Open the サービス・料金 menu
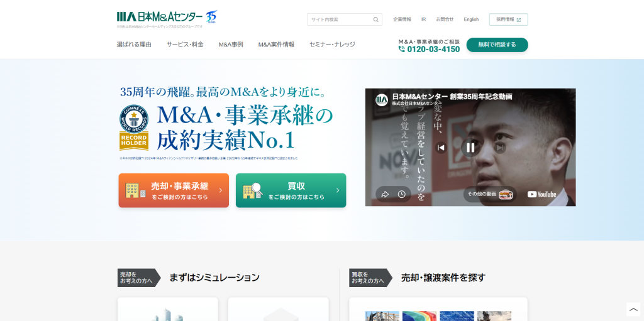The width and height of the screenshot is (644, 321). pos(185,45)
